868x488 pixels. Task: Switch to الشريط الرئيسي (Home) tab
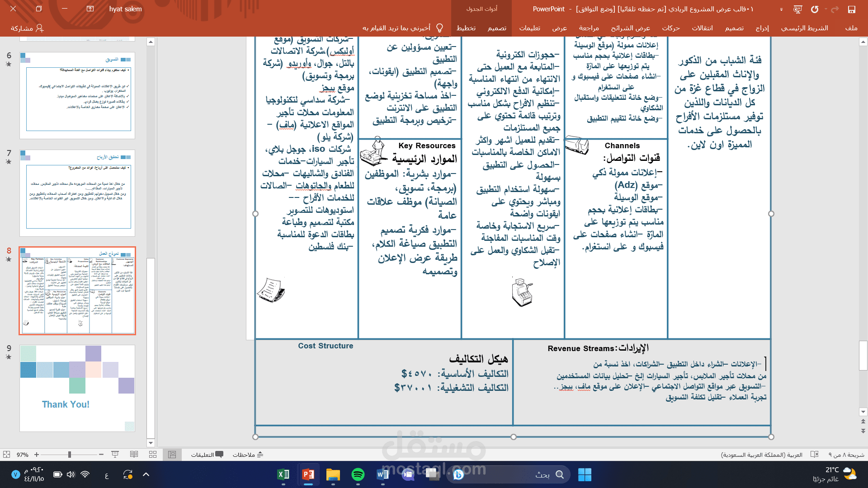pos(805,28)
